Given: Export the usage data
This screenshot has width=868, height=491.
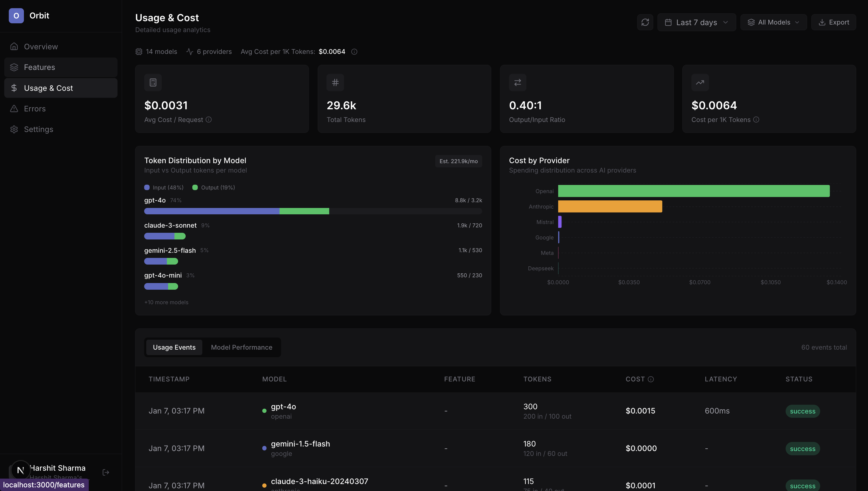Looking at the screenshot, I should pyautogui.click(x=833, y=22).
